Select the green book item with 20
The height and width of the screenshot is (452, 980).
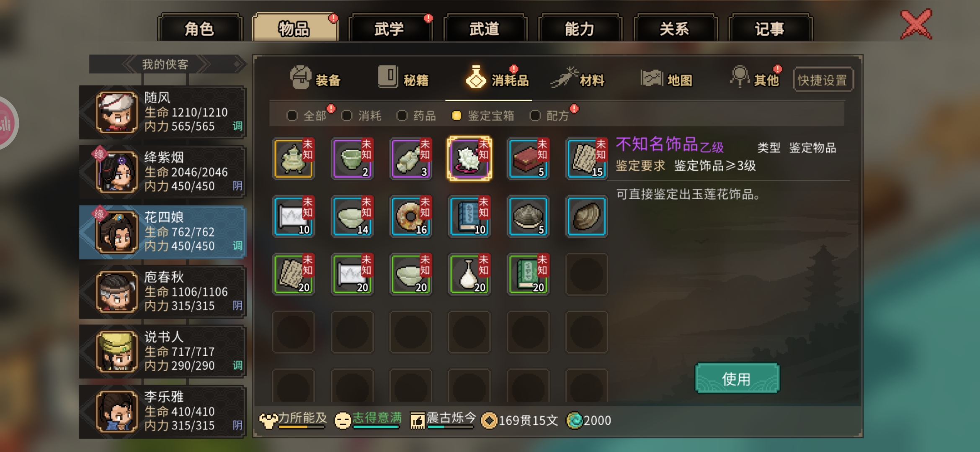pyautogui.click(x=528, y=275)
